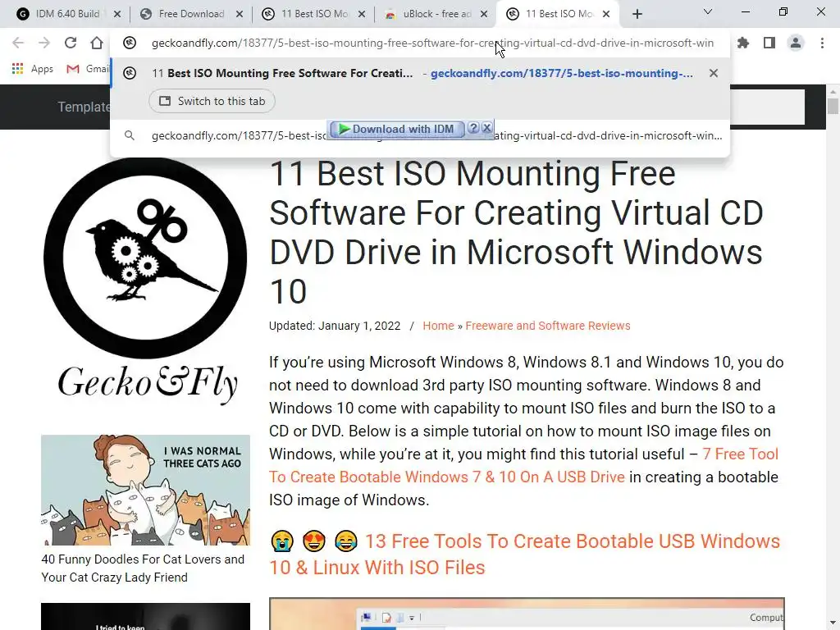Image resolution: width=840 pixels, height=630 pixels.
Task: Follow the Home breadcrumb link
Action: pos(438,326)
